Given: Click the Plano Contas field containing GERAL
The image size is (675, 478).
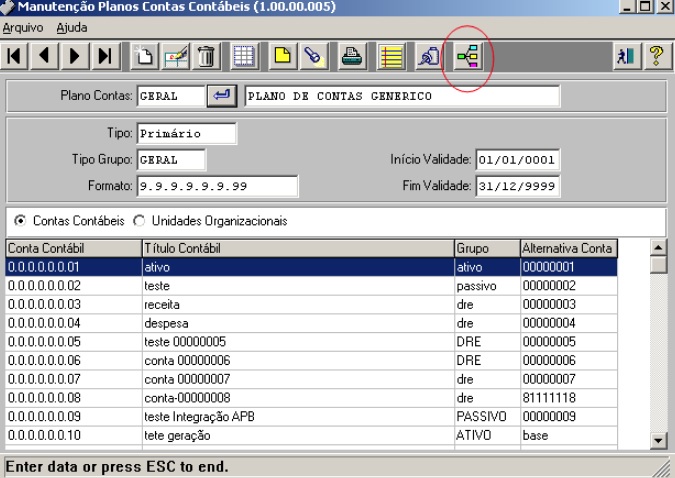Looking at the screenshot, I should pos(170,96).
